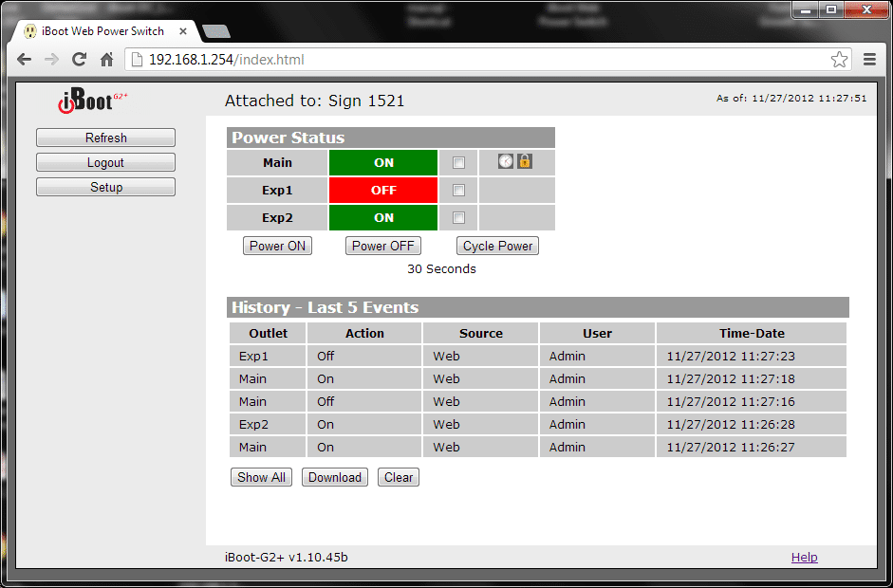Tick the Exp2 outlet checkbox

point(458,218)
